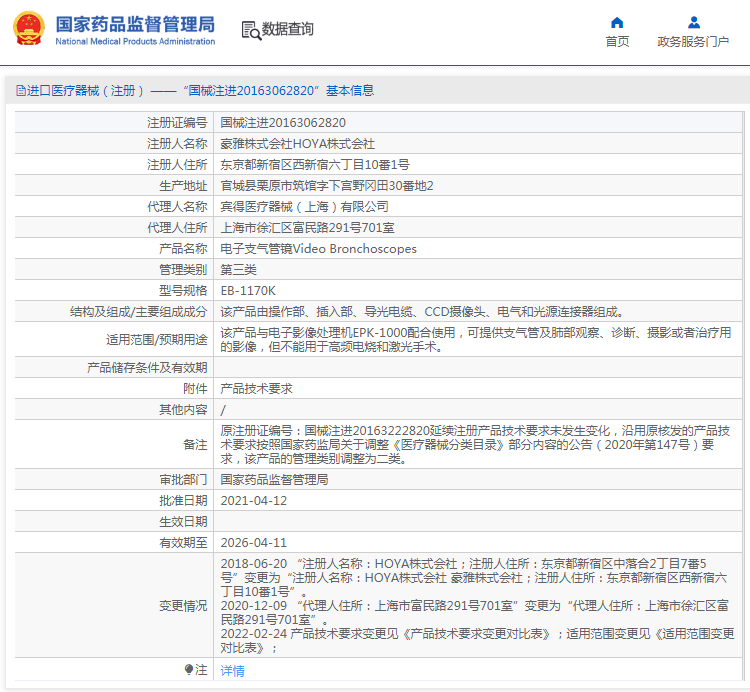
Task: Select agent address 上海市徐汇区富民路291号701室
Action: click(307, 228)
